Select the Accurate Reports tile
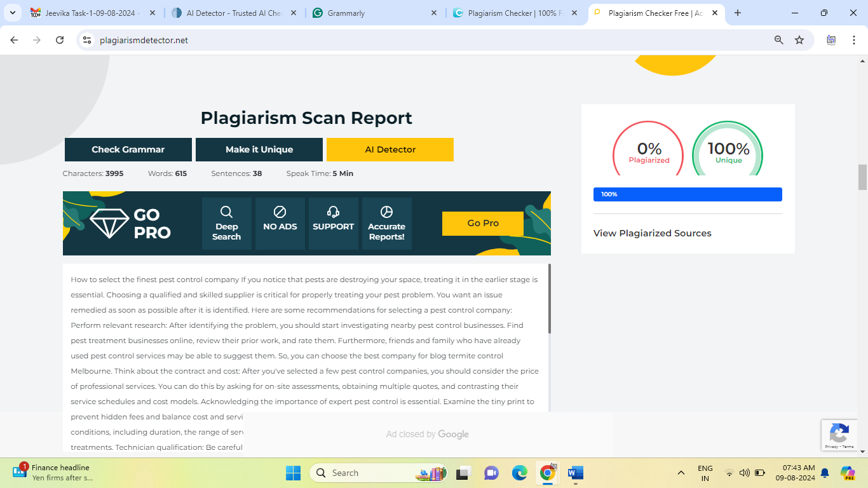Image resolution: width=868 pixels, height=488 pixels. tap(387, 224)
